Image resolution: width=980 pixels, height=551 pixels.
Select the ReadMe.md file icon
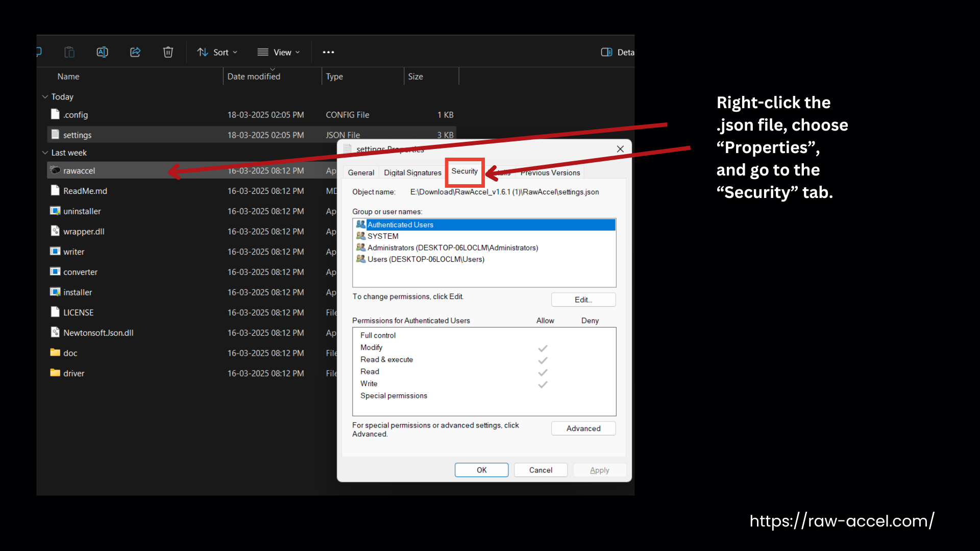[x=55, y=190]
